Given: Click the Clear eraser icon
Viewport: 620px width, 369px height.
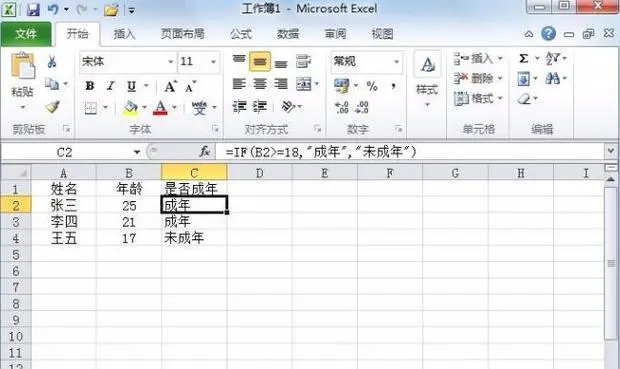Looking at the screenshot, I should tap(524, 98).
